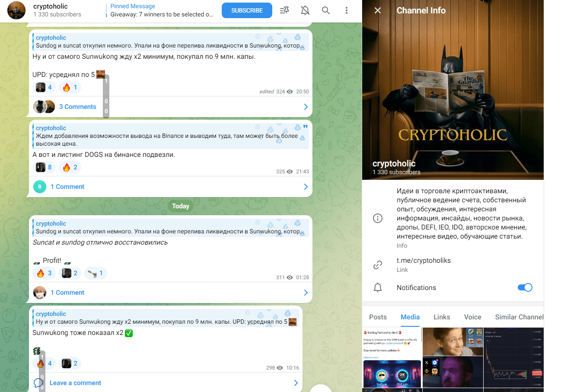564x392 pixels.
Task: Open quoted reply above Suncat и sundog post
Action: pyautogui.click(x=171, y=227)
